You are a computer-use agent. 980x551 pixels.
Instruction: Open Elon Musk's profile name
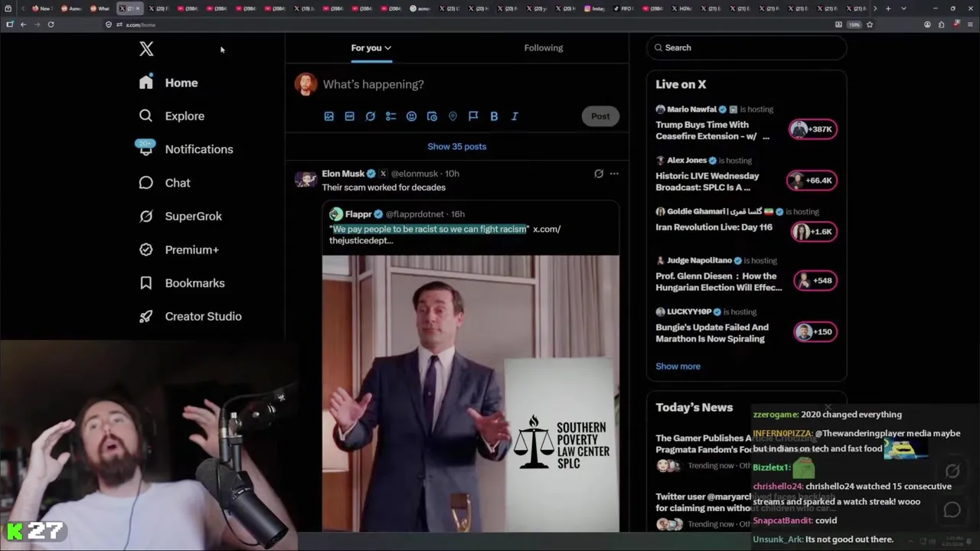(343, 174)
